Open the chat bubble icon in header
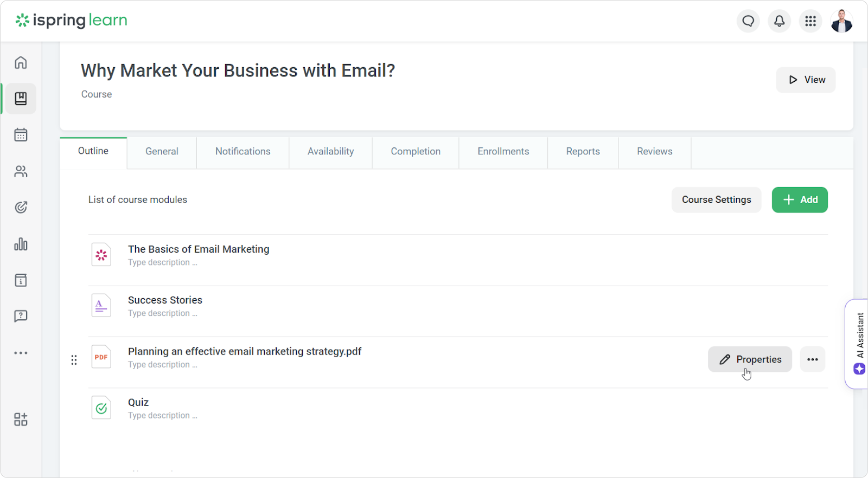Image resolution: width=868 pixels, height=478 pixels. [748, 21]
